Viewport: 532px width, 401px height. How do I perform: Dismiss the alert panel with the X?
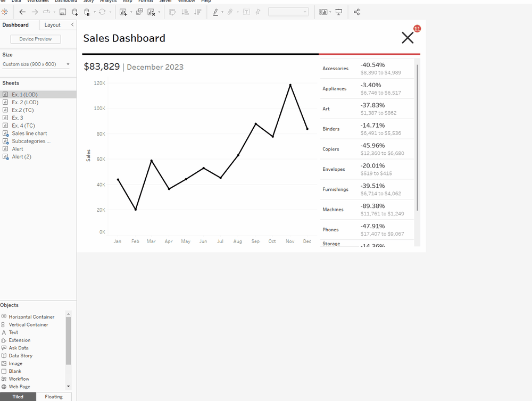(408, 37)
